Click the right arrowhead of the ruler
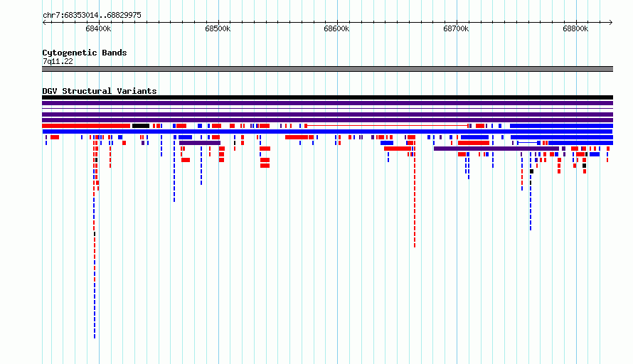The image size is (633, 364). tap(611, 23)
